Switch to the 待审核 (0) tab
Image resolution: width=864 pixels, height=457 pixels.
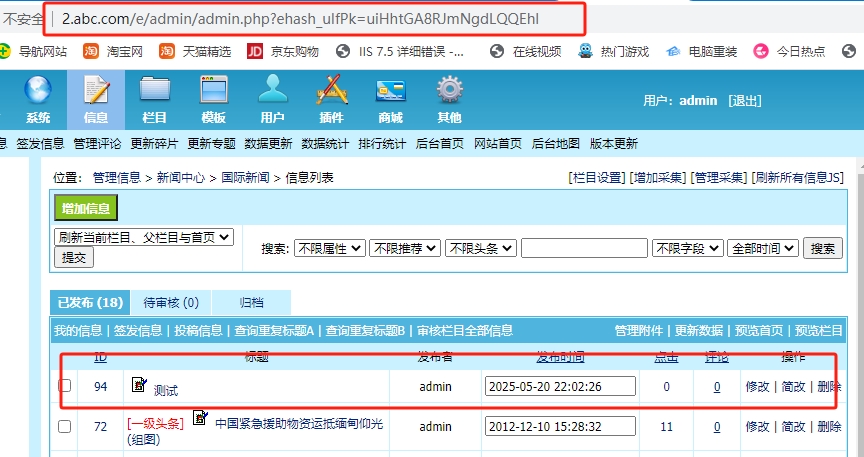171,303
